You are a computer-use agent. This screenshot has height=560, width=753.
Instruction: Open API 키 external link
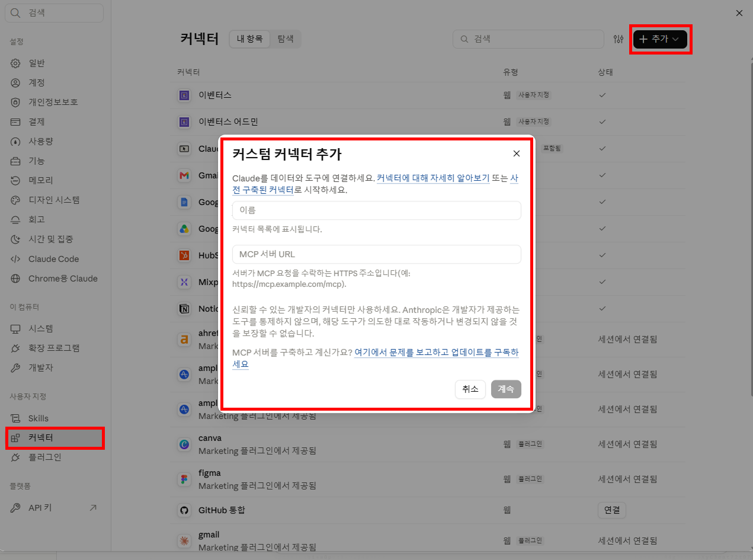point(55,508)
